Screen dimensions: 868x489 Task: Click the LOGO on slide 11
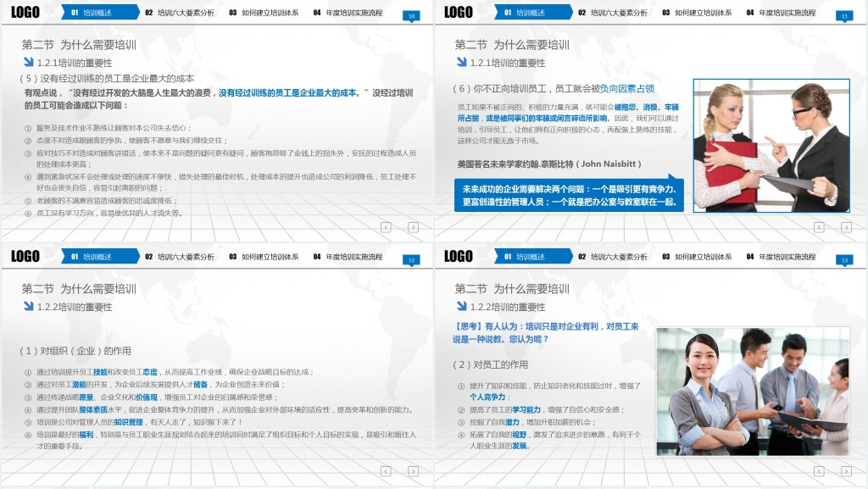[x=459, y=12]
